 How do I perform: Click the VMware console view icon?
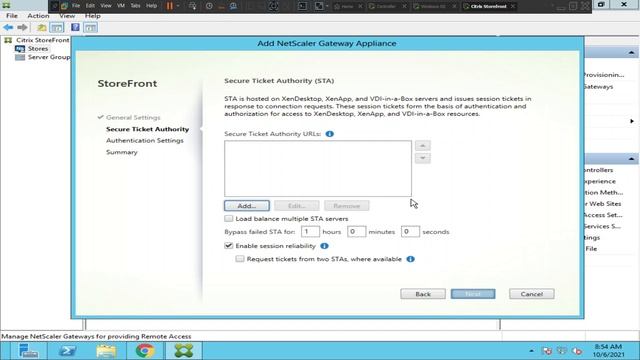point(302,6)
